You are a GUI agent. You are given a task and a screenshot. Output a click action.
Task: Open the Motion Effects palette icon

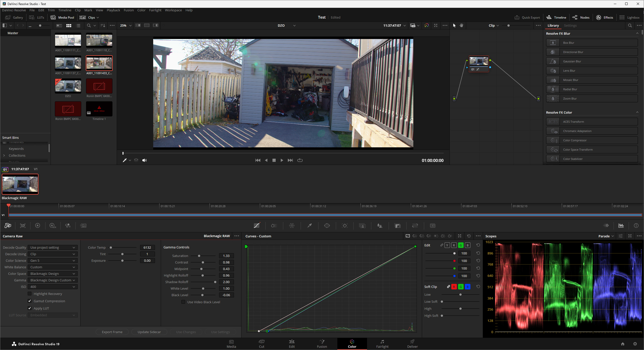pyautogui.click(x=83, y=226)
